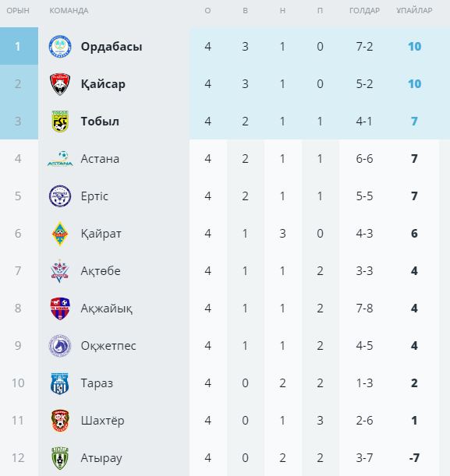Screen dimensions: 450x476
Task: Click the Қайрат diamond-shaped crest
Action: coord(60,234)
